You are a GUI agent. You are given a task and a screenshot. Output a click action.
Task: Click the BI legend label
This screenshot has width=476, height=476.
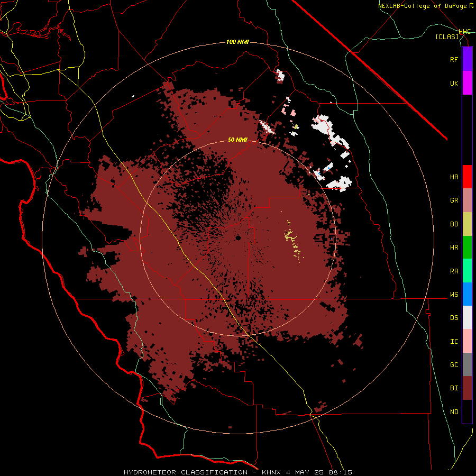454,388
